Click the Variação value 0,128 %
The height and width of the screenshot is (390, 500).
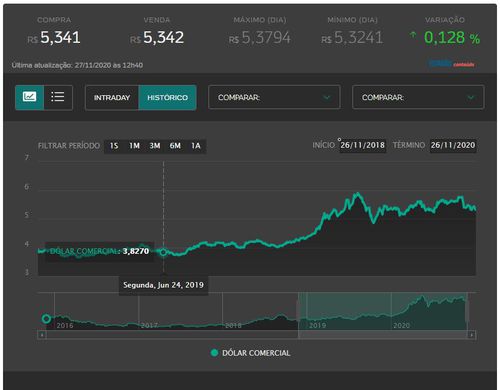pyautogui.click(x=452, y=38)
